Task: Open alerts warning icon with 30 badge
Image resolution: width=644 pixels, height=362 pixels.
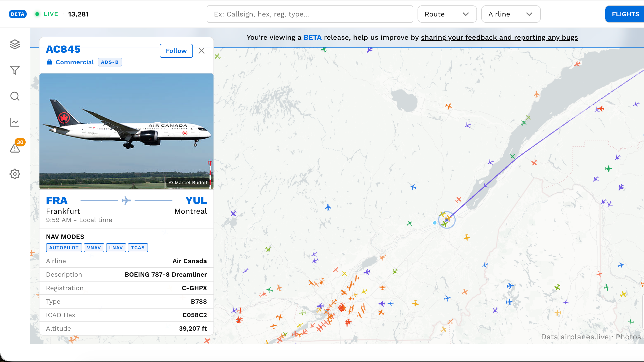Action: coord(15,148)
